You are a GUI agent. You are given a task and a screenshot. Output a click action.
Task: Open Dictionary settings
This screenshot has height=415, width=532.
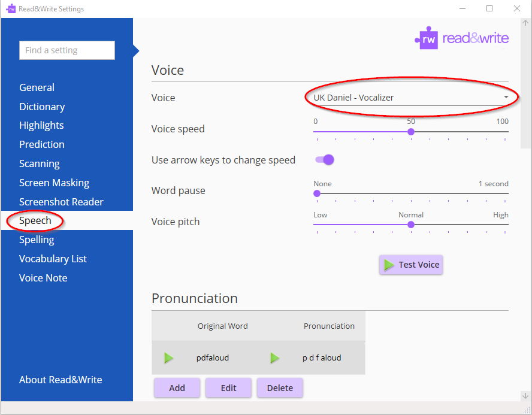pyautogui.click(x=42, y=107)
